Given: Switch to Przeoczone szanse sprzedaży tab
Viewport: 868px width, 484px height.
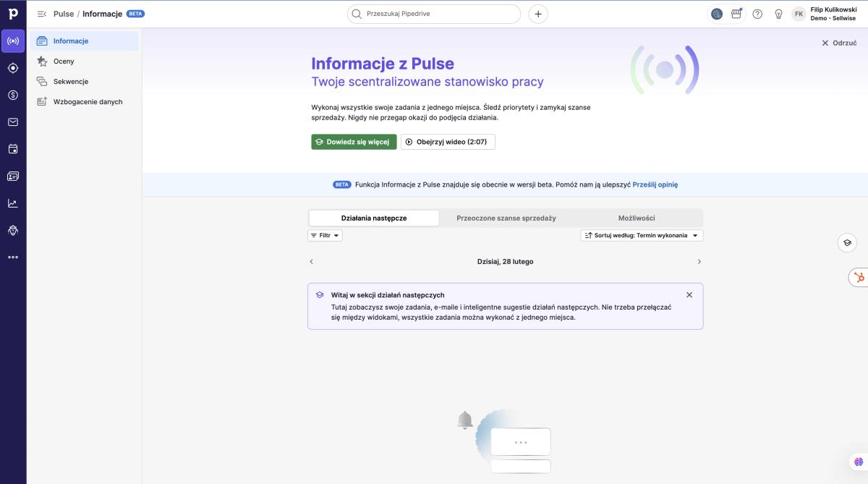Looking at the screenshot, I should pos(506,218).
